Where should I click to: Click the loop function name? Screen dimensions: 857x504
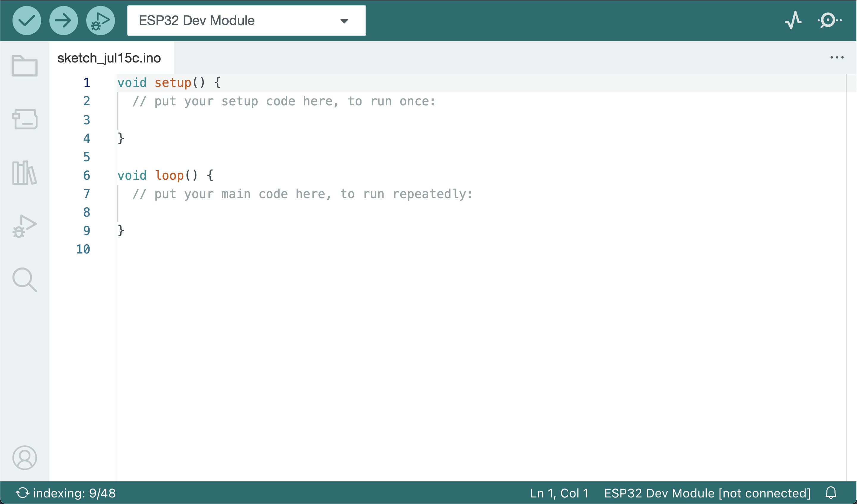[169, 176]
